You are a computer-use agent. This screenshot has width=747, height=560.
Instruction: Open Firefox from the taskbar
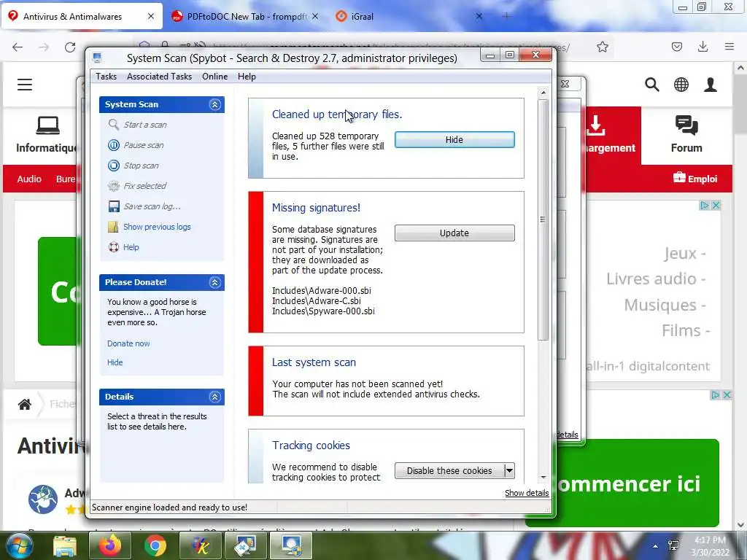coord(110,545)
